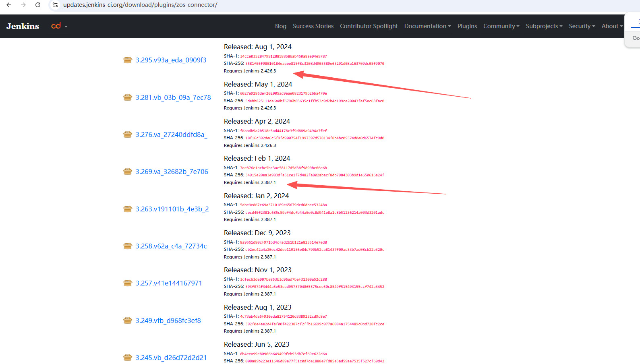Click 'Requires Jenkins 2.387.1' under Jan 2, 2024
The height and width of the screenshot is (364, 640).
point(250,219)
